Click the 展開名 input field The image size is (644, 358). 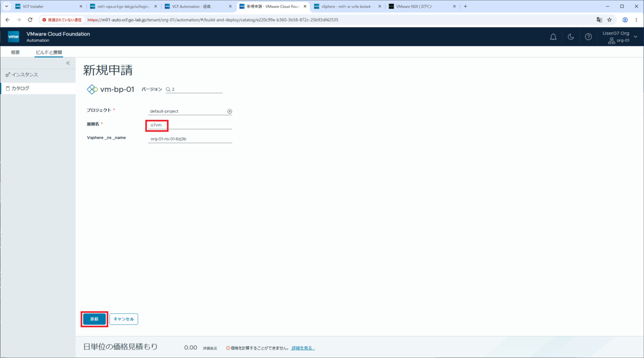tap(190, 125)
